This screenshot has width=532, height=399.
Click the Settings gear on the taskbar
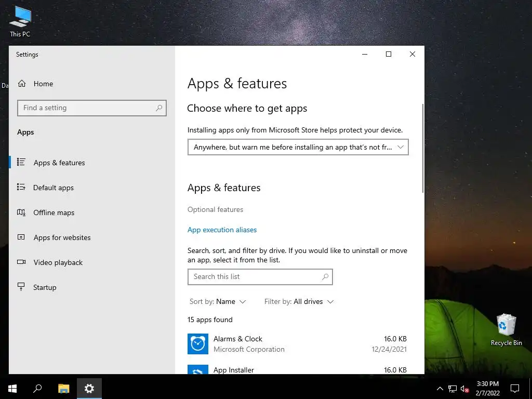89,389
